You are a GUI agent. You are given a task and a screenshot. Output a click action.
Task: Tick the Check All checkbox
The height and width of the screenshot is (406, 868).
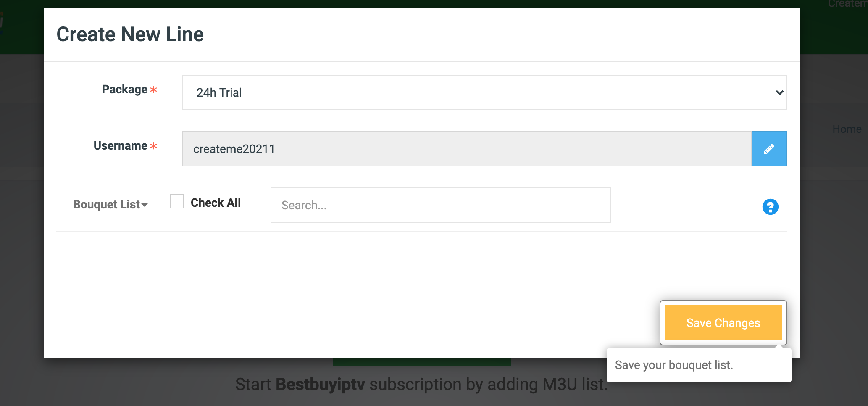(x=177, y=201)
